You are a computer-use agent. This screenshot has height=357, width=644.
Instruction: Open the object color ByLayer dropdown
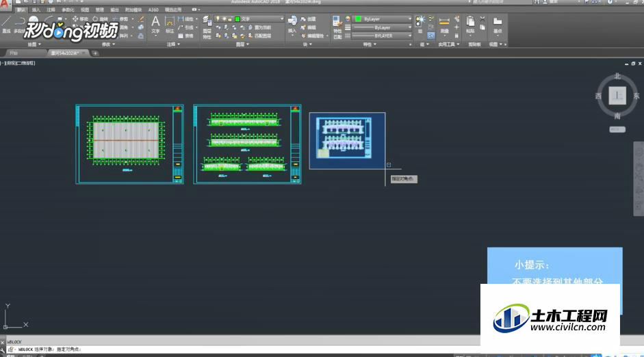(x=383, y=19)
